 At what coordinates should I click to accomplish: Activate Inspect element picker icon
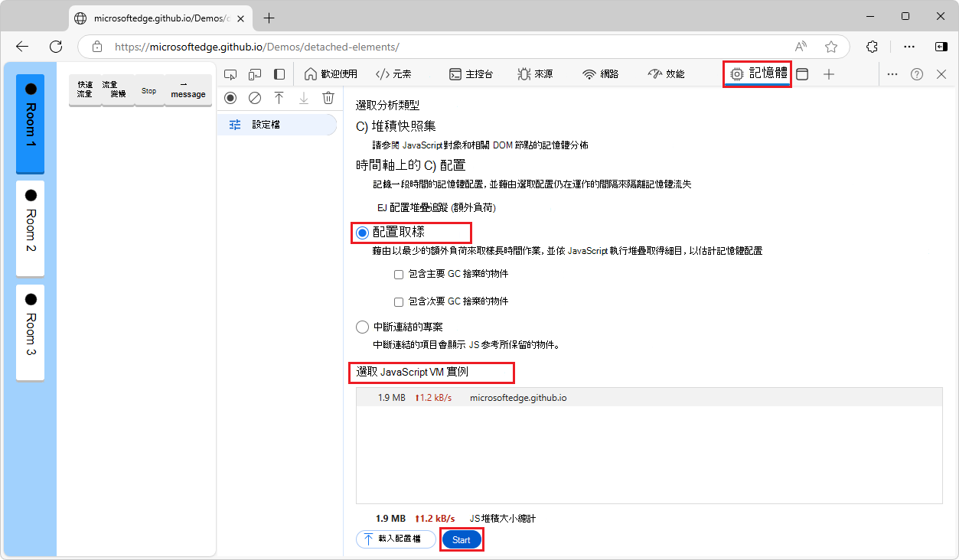click(x=230, y=74)
